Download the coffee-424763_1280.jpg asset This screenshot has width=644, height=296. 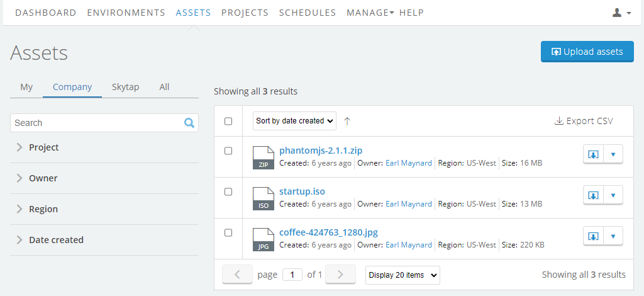[x=593, y=236]
